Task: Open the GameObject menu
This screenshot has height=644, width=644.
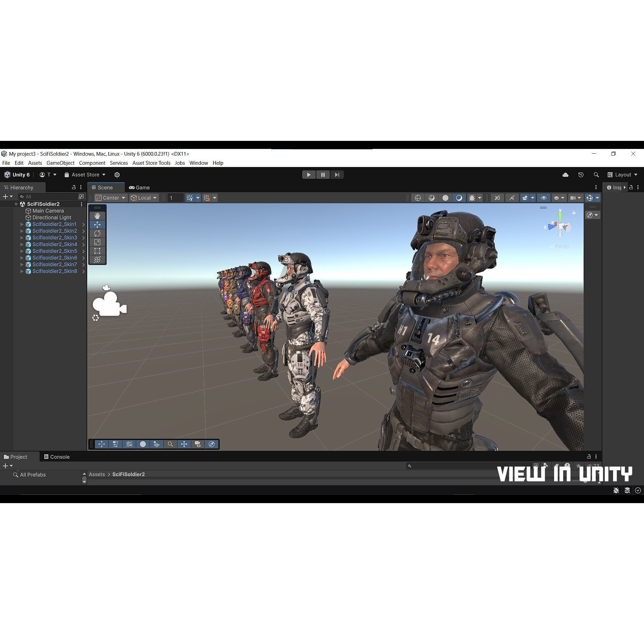Action: click(x=60, y=163)
